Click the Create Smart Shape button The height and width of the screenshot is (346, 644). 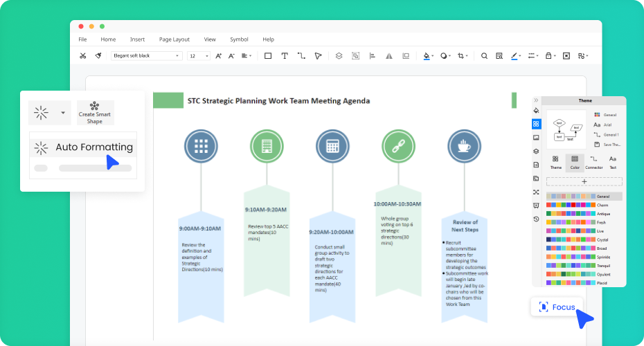coord(95,112)
